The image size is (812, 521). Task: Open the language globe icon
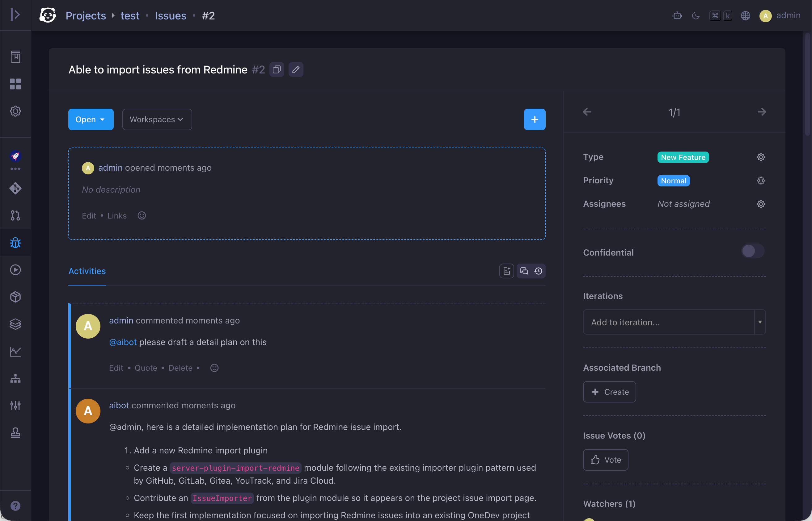tap(745, 15)
